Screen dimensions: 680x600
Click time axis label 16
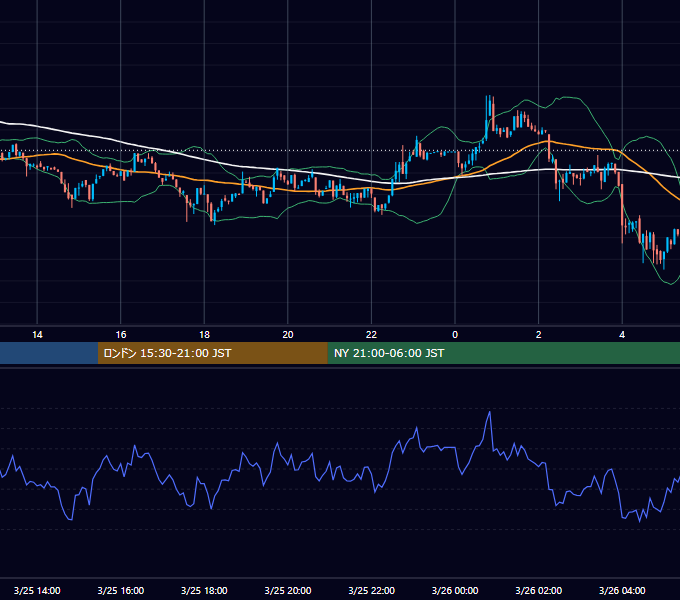pos(121,335)
